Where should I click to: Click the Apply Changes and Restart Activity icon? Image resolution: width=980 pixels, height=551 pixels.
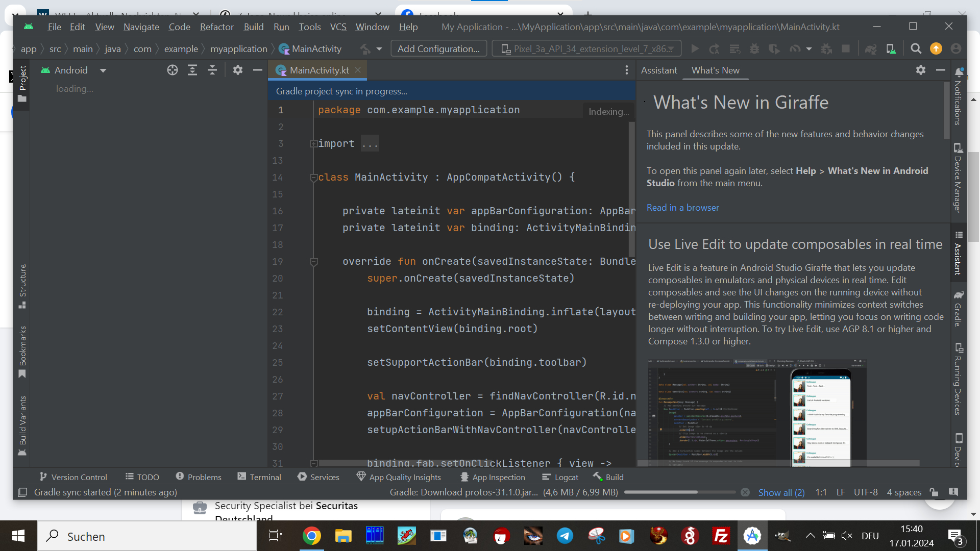point(715,49)
